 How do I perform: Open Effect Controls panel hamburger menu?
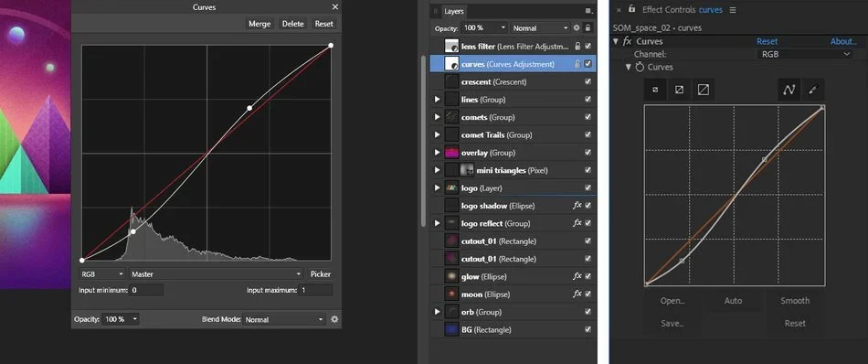point(733,10)
